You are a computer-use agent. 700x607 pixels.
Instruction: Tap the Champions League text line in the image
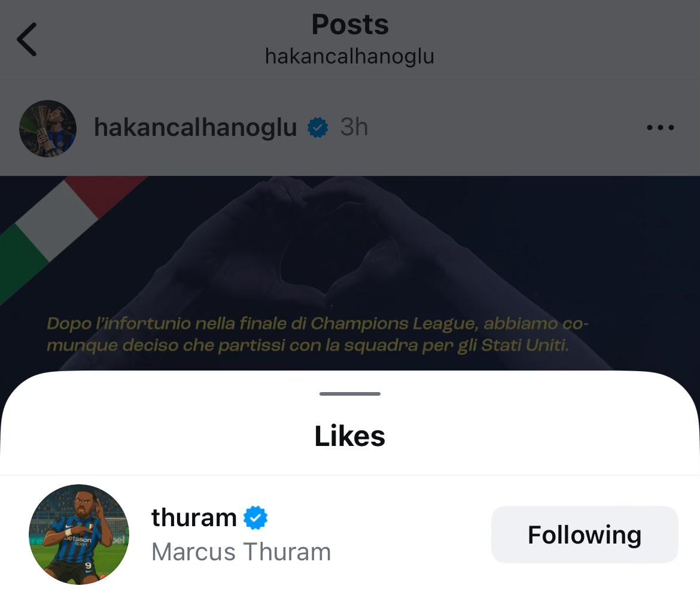click(x=318, y=324)
